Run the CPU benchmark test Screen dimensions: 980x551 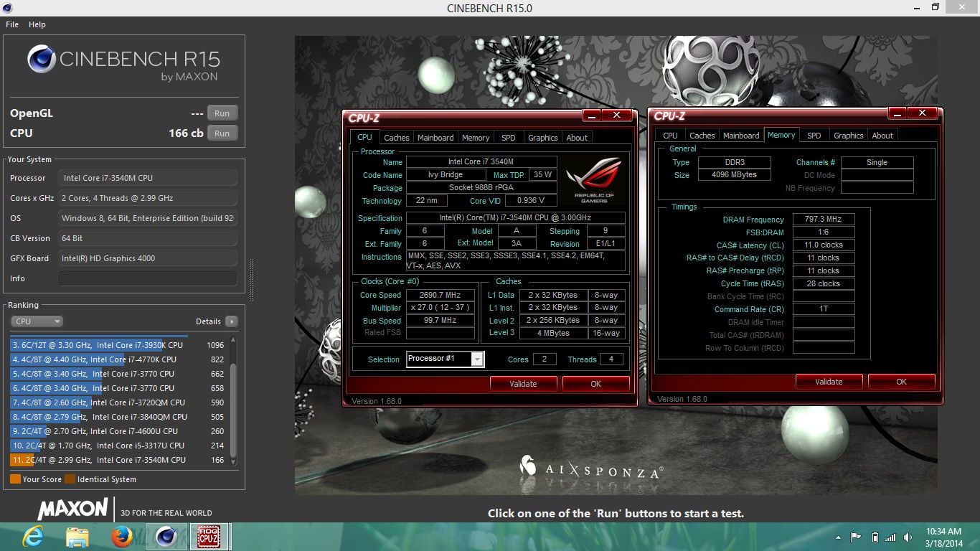(222, 133)
